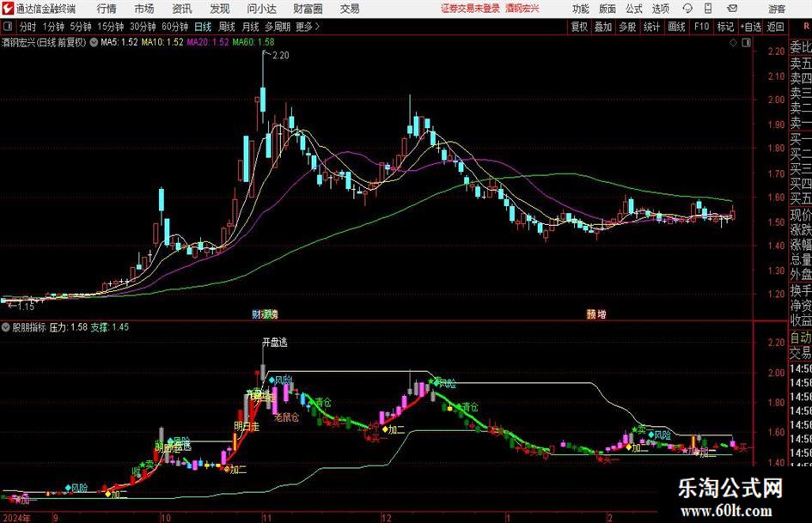Open the 版面 menu
The image size is (812, 523).
click(x=607, y=9)
